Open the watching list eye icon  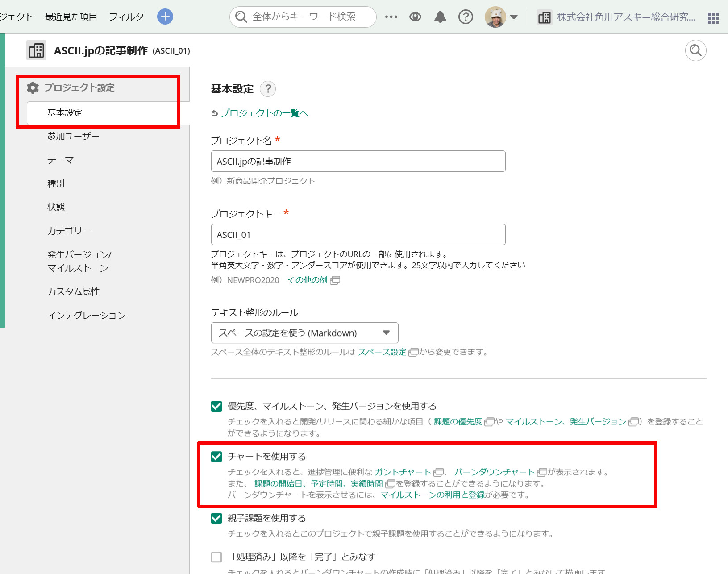tap(415, 17)
